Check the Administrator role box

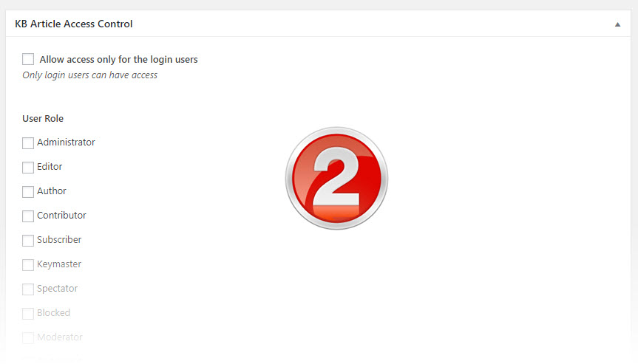(28, 142)
